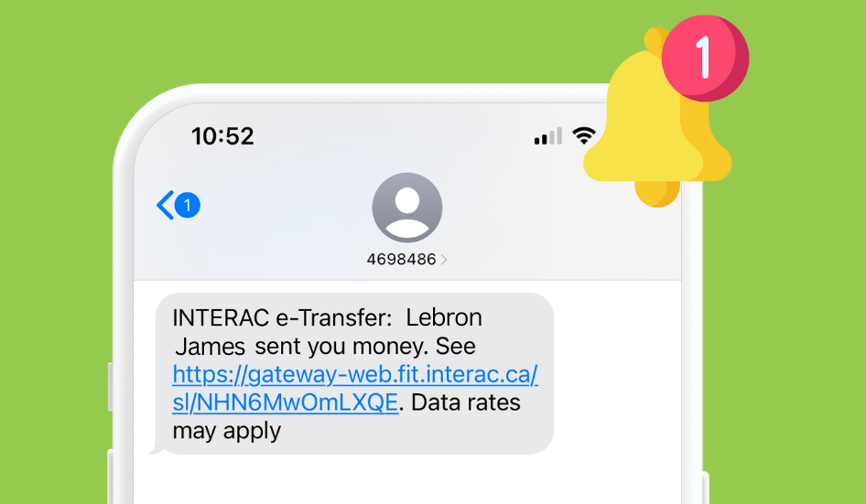This screenshot has width=866, height=504.
Task: Click the 'Data rates may apply' text
Action: tap(346, 417)
